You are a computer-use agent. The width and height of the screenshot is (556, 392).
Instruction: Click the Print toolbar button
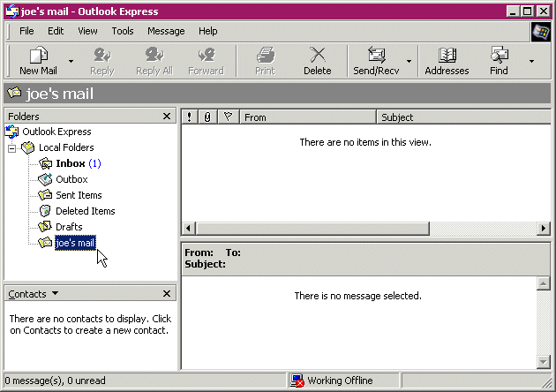point(266,61)
